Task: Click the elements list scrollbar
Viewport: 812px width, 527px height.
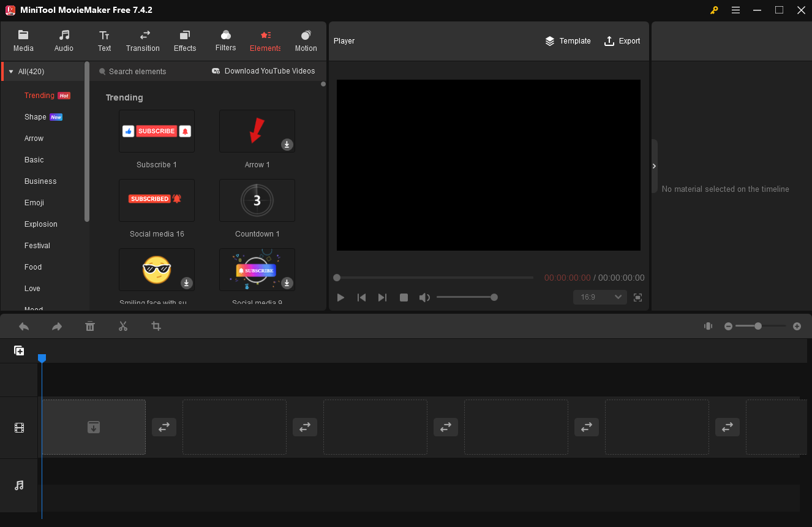Action: pyautogui.click(x=323, y=84)
